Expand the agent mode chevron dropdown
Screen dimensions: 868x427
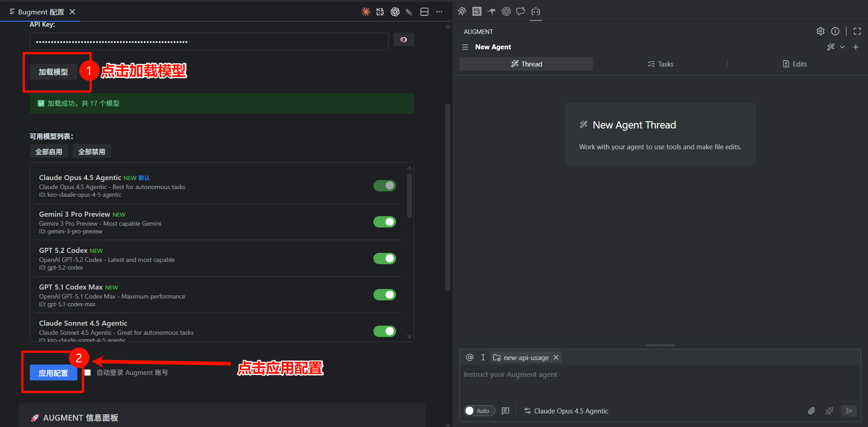click(x=842, y=47)
